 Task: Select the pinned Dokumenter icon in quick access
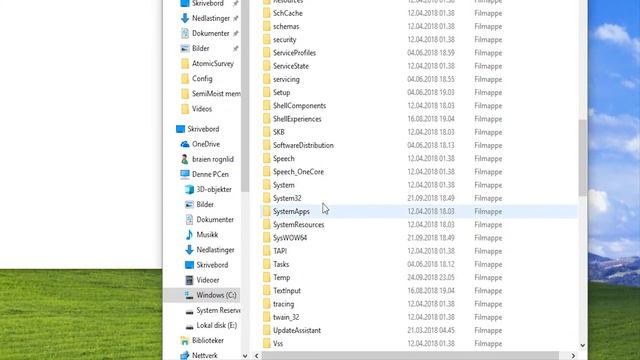tap(185, 33)
